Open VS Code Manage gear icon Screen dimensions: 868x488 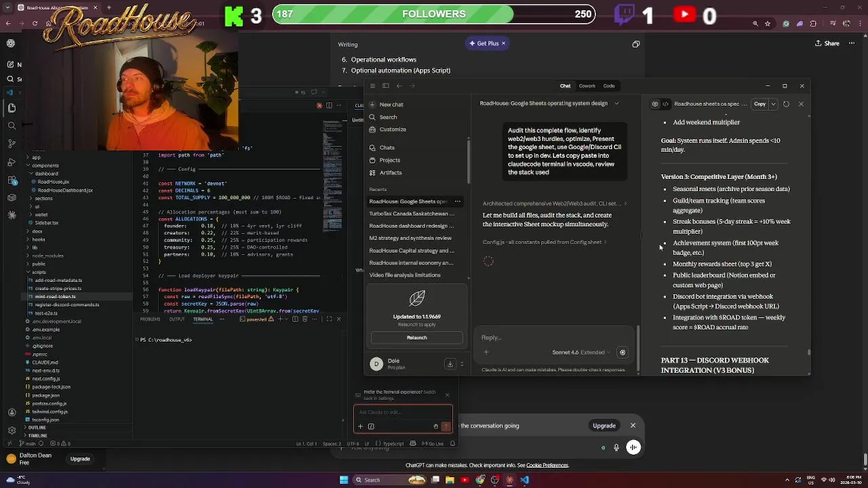(12, 430)
